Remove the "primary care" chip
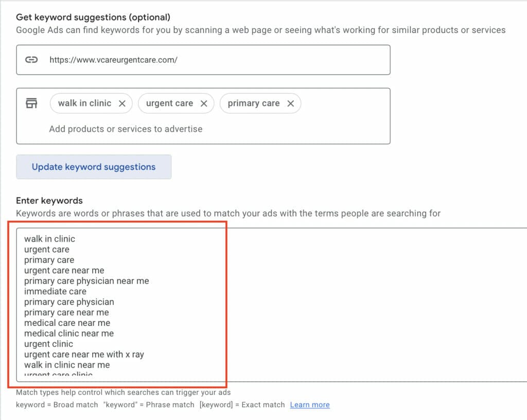This screenshot has height=420, width=527. click(291, 103)
